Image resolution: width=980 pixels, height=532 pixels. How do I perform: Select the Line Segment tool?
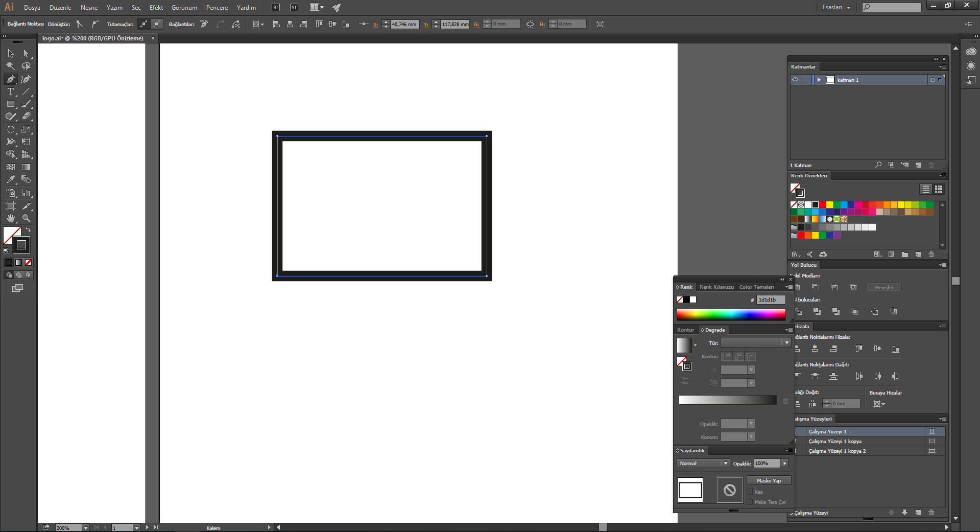[x=26, y=91]
